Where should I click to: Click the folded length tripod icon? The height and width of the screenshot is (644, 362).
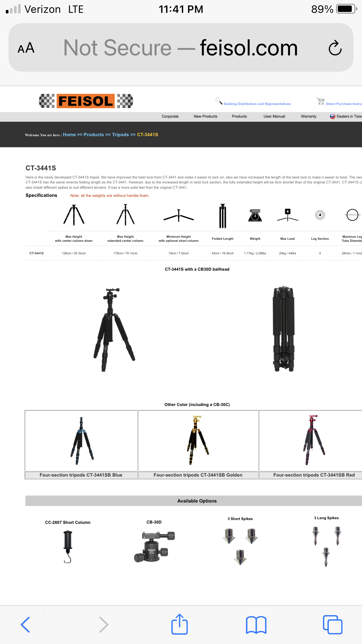223,216
